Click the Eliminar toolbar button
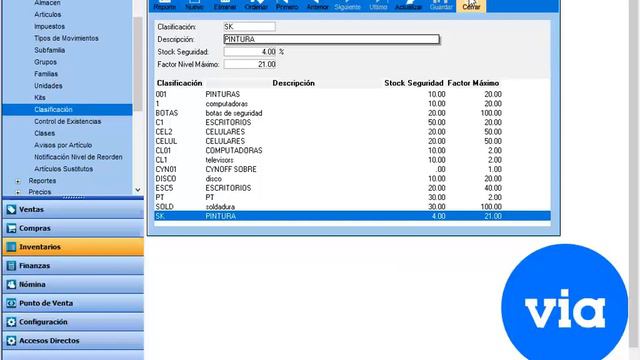The height and width of the screenshot is (360, 640). click(225, 6)
